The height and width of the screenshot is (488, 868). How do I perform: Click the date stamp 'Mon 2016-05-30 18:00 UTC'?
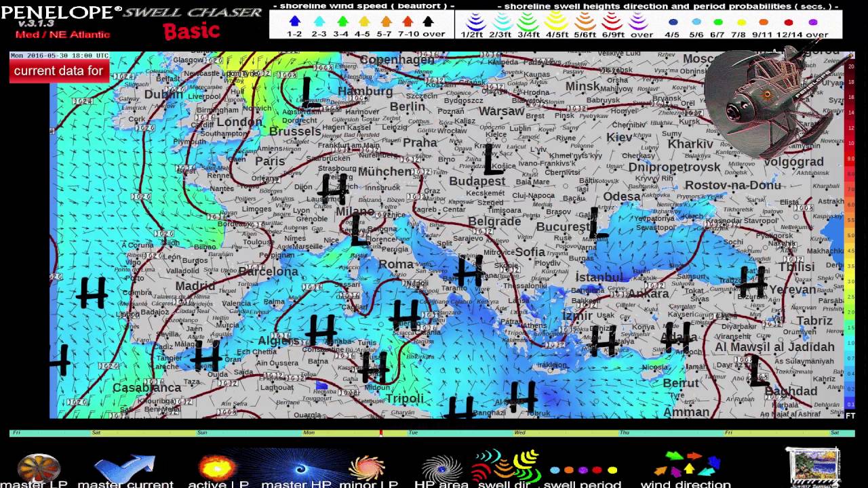click(60, 56)
